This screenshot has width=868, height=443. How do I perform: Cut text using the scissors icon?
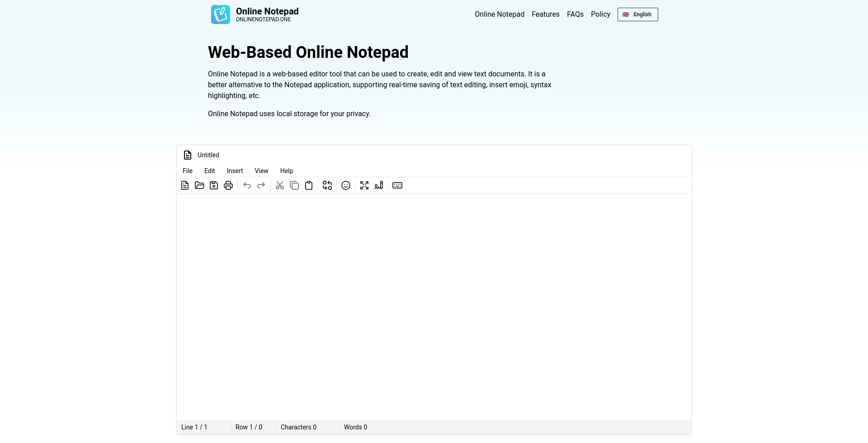(x=279, y=185)
